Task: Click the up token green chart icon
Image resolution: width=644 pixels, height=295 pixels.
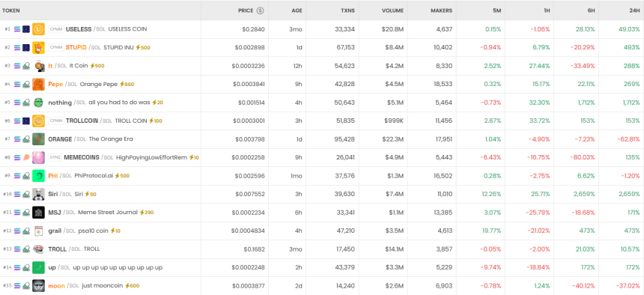Action: click(38, 267)
